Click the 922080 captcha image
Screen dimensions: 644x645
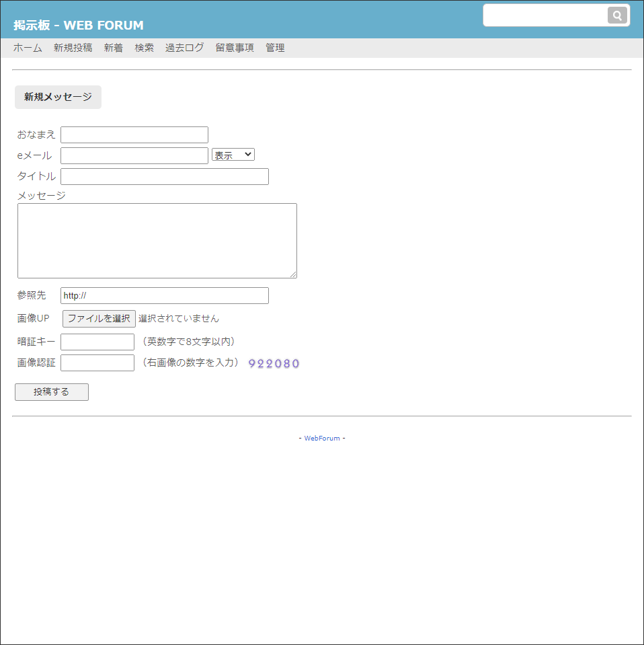pyautogui.click(x=273, y=363)
